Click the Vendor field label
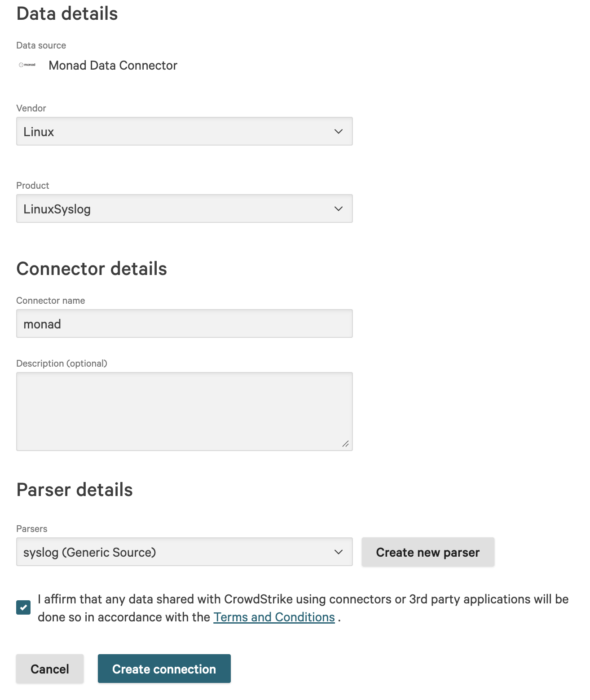590x700 pixels. (31, 108)
